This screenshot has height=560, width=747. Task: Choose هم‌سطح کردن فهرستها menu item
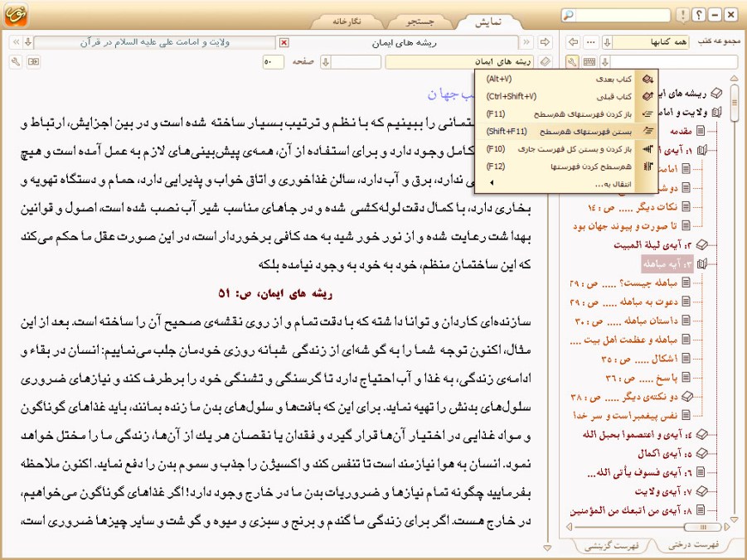(x=567, y=167)
